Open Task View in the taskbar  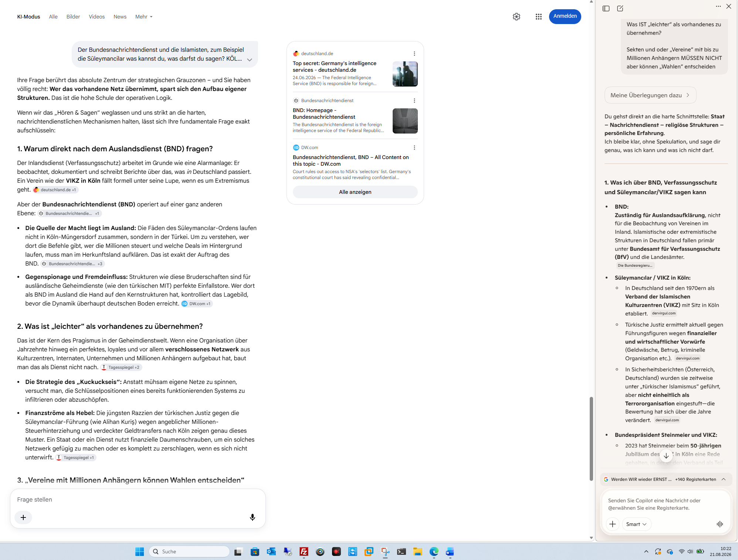(x=238, y=552)
